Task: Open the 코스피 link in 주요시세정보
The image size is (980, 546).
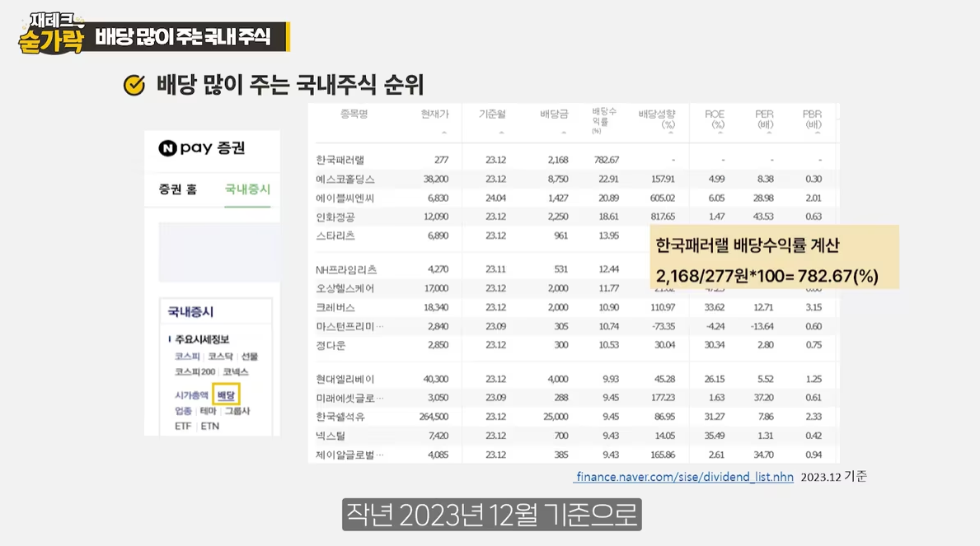Action: 187,356
